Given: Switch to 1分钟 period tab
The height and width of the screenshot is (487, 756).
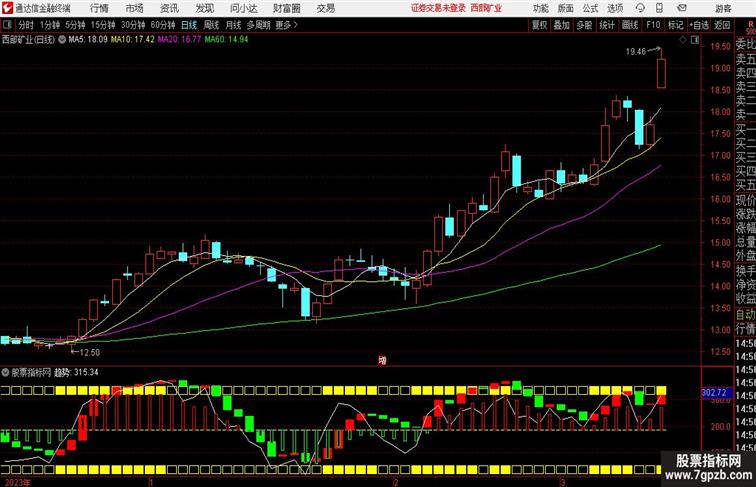Looking at the screenshot, I should [50, 25].
